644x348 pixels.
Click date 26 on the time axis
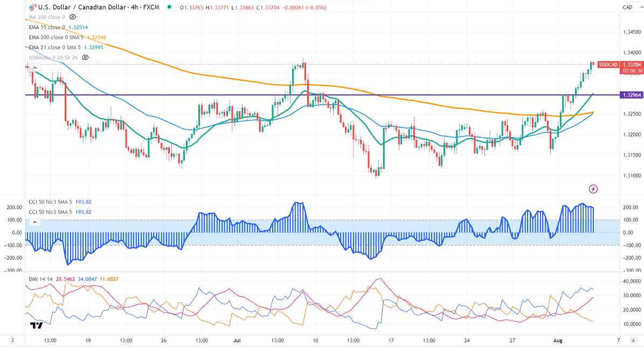click(164, 340)
